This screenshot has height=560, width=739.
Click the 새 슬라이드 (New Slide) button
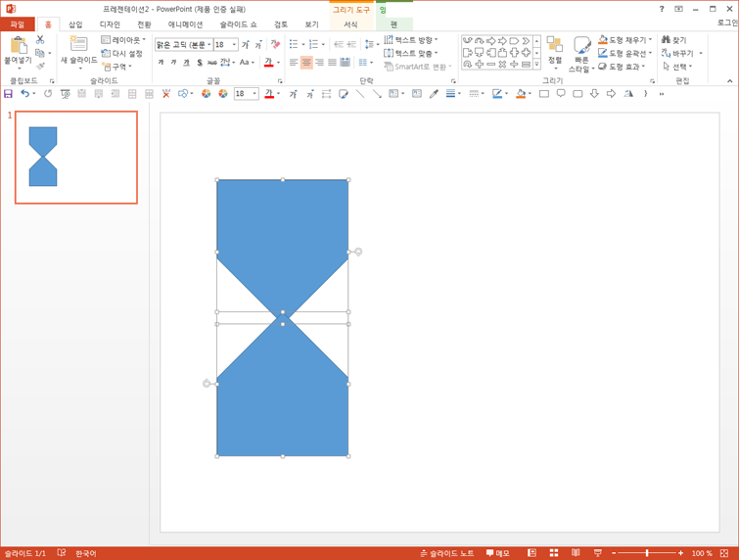[78, 53]
